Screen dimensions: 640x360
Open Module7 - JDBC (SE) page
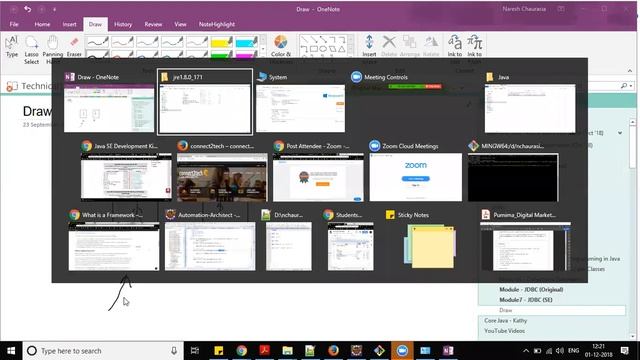[526, 300]
